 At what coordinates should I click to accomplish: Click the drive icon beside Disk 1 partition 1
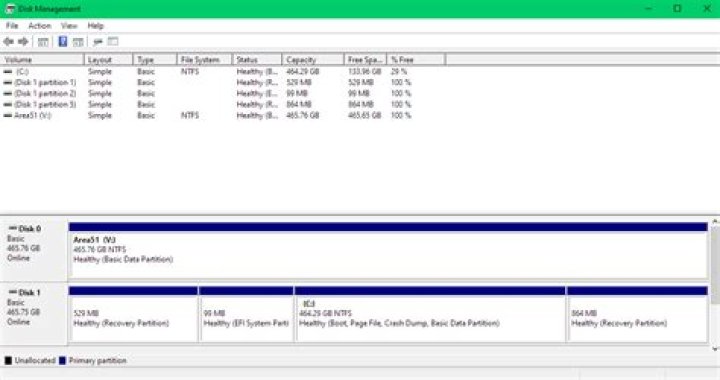8,83
